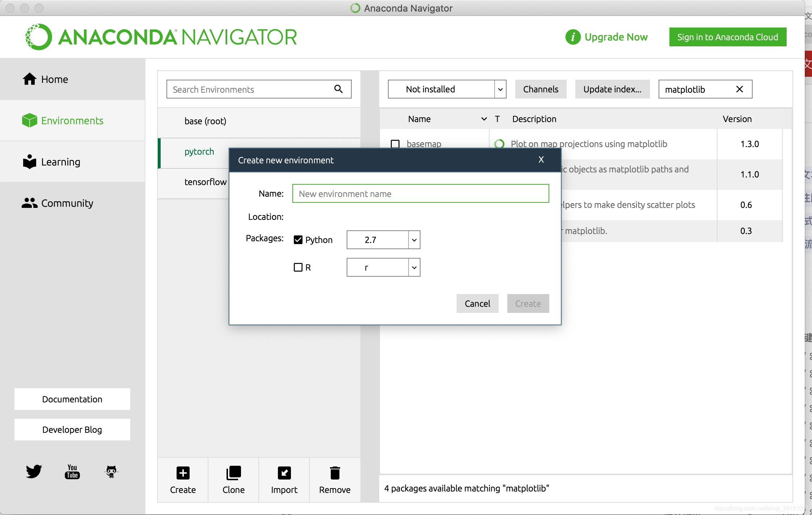Click the Environments cube icon
This screenshot has width=812, height=515.
tap(28, 120)
